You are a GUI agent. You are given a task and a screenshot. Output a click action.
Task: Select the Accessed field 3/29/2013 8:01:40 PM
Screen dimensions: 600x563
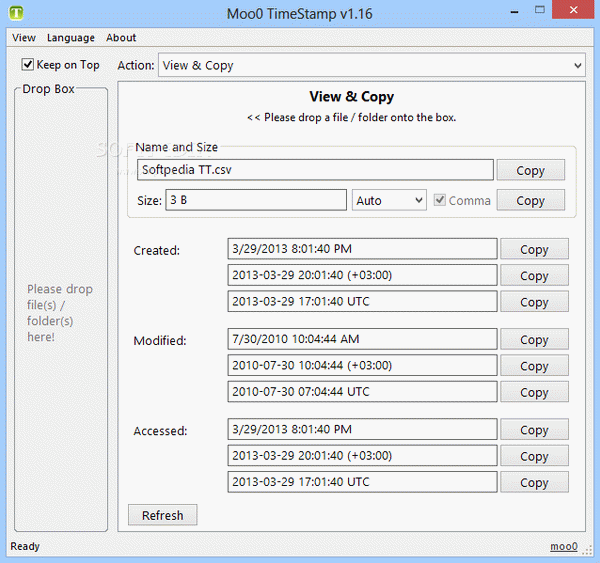362,429
